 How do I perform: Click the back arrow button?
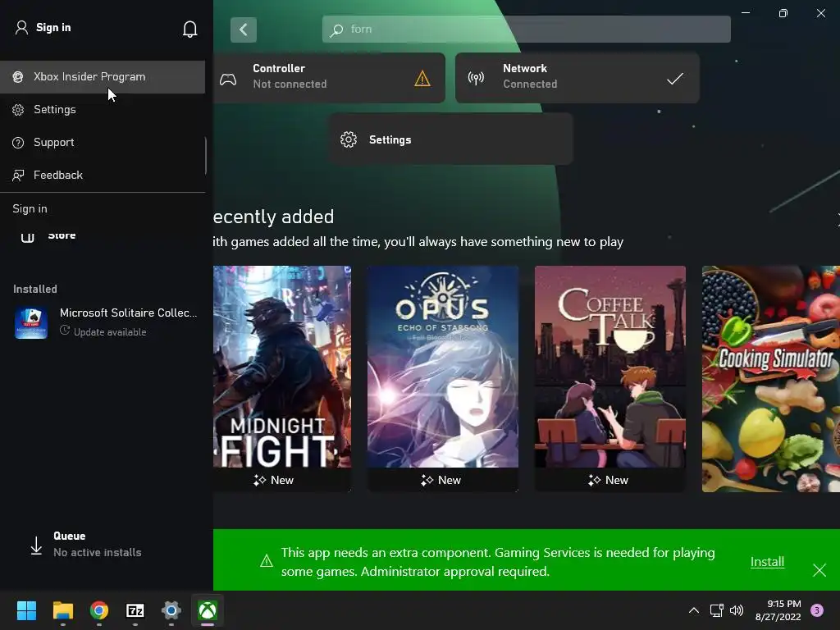pyautogui.click(x=243, y=30)
